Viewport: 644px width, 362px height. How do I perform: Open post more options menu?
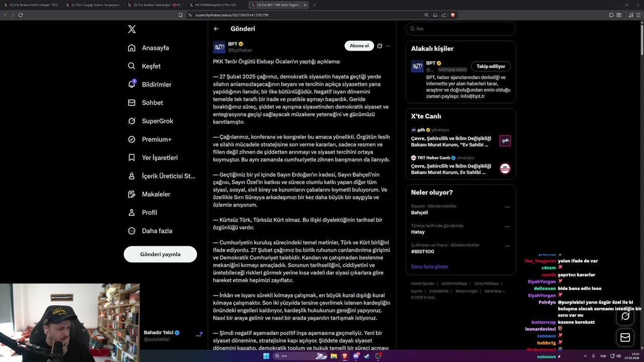click(388, 46)
